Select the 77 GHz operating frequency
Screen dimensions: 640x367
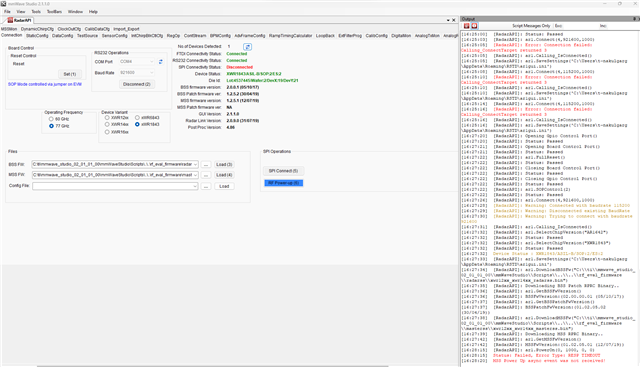pos(51,126)
